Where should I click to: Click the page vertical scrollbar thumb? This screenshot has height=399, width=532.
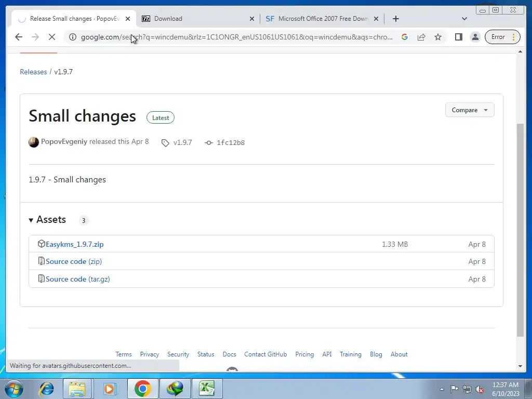520,230
